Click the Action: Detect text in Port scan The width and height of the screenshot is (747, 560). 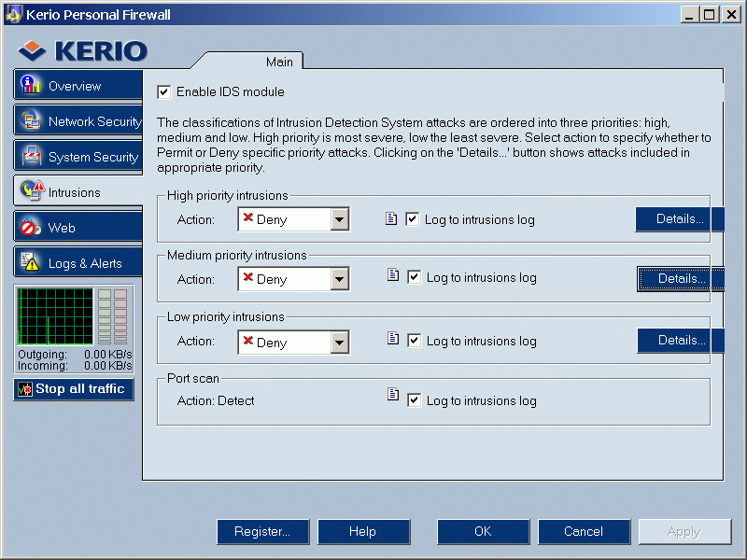coord(216,401)
